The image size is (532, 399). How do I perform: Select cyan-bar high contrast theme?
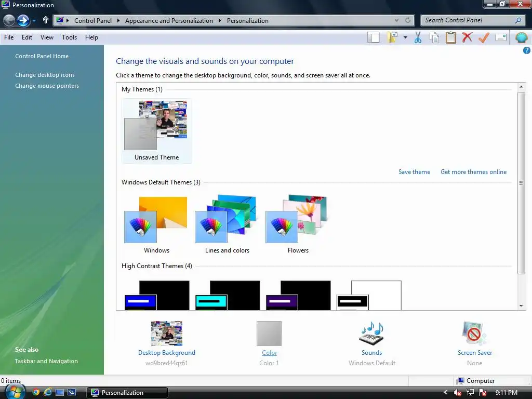pyautogui.click(x=228, y=295)
